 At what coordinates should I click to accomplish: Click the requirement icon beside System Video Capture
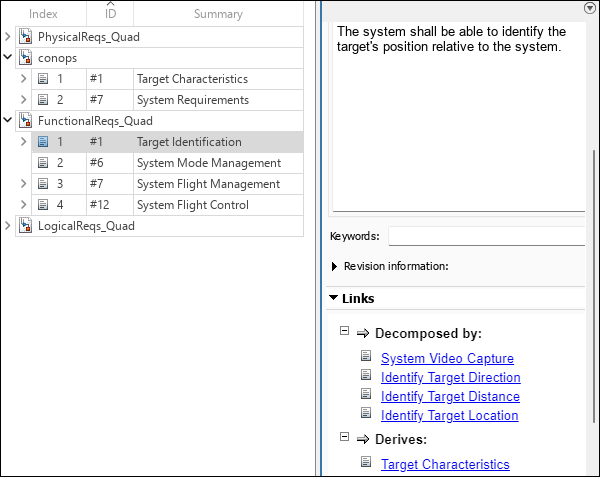366,358
